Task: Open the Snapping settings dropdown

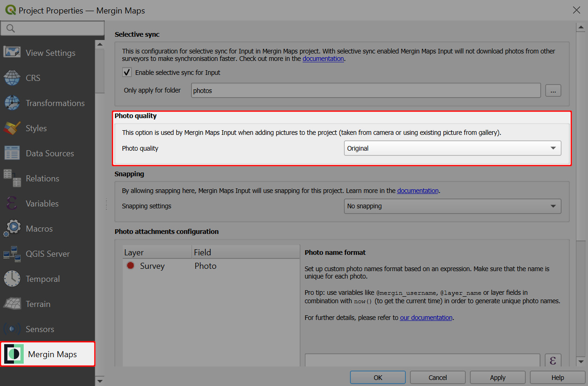Action: coord(452,206)
